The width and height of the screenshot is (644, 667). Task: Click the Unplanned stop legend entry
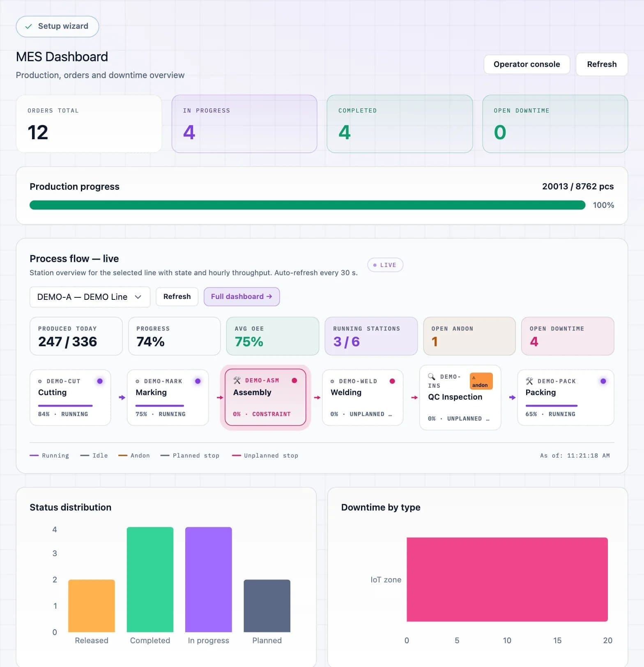click(265, 455)
